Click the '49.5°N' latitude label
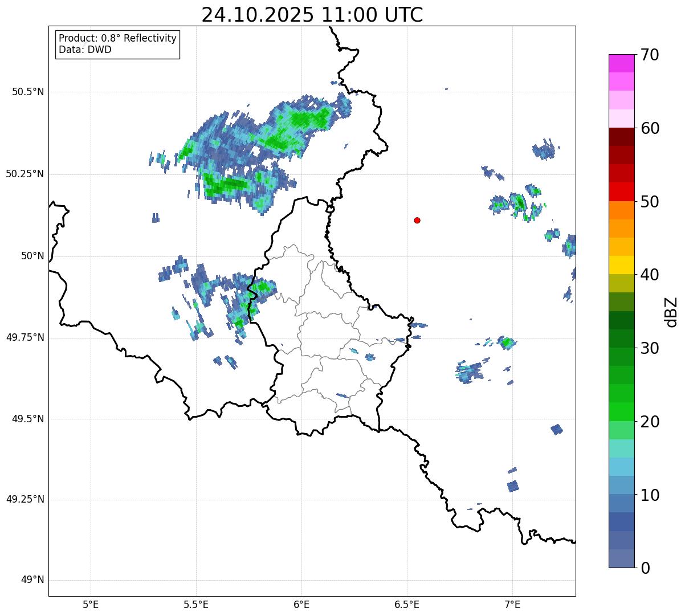Image resolution: width=685 pixels, height=616 pixels. coord(28,419)
